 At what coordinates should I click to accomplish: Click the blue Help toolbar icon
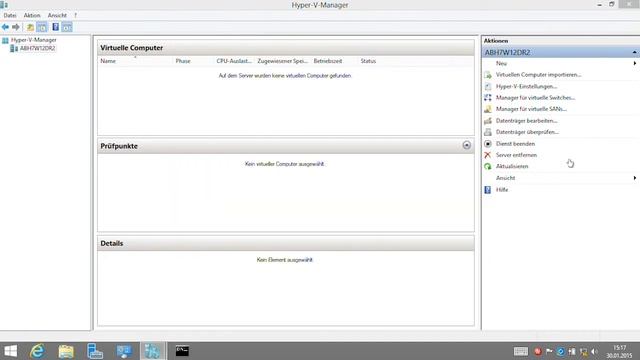[56, 27]
